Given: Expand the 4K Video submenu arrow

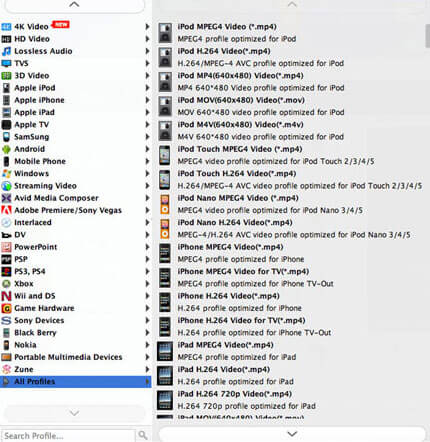Looking at the screenshot, I should coord(147,26).
